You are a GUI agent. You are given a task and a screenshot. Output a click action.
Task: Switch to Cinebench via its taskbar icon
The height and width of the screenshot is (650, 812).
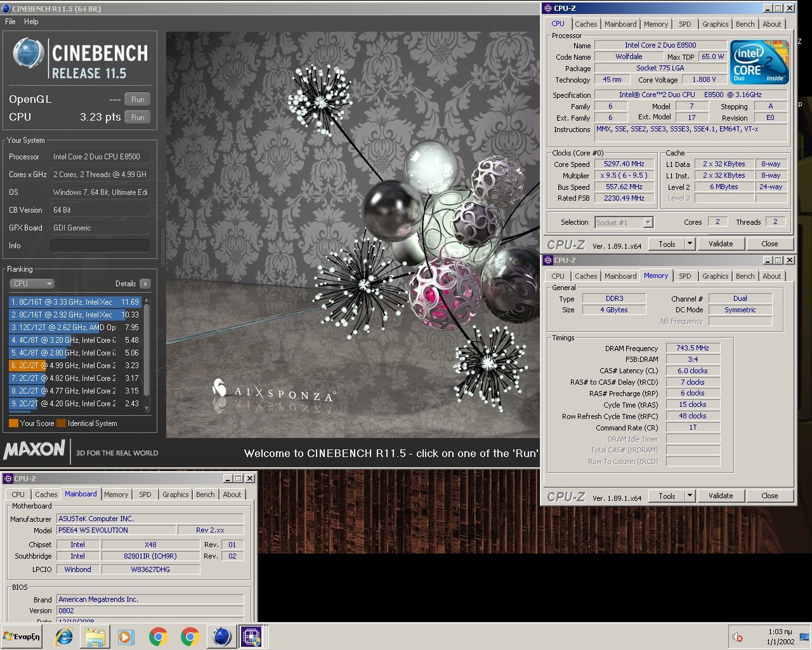pyautogui.click(x=221, y=637)
